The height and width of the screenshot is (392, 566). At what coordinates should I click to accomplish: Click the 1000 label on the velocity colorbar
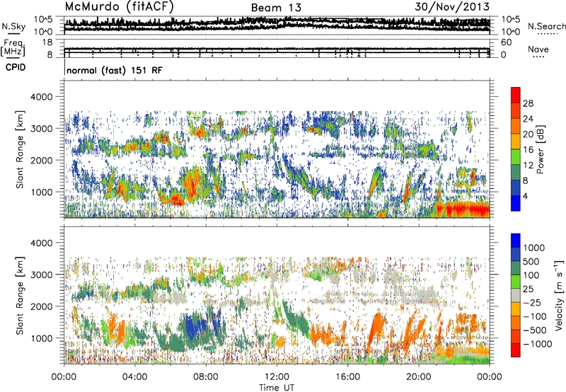(x=534, y=248)
